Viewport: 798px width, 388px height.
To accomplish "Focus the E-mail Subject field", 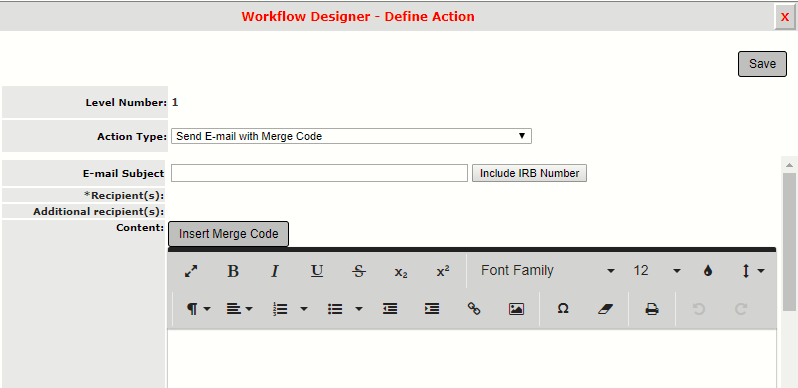I will (x=319, y=173).
